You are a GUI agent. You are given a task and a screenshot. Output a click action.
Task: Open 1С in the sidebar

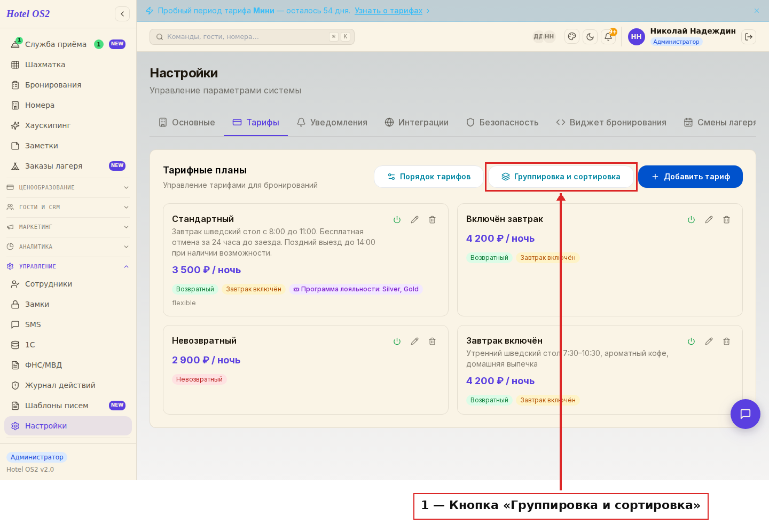coord(68,345)
